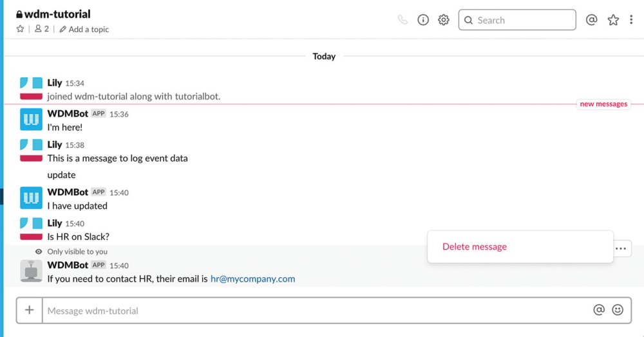Click the plus attachment button

tap(29, 310)
